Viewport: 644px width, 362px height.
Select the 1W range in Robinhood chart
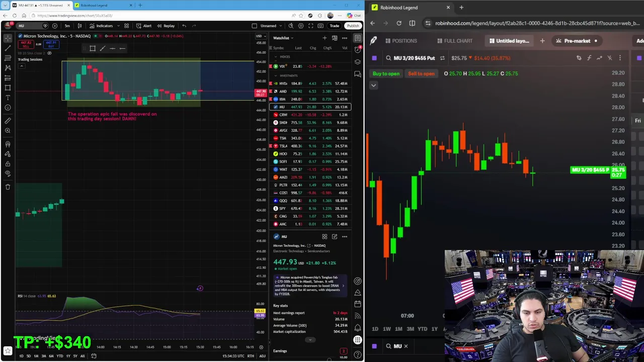pyautogui.click(x=387, y=329)
